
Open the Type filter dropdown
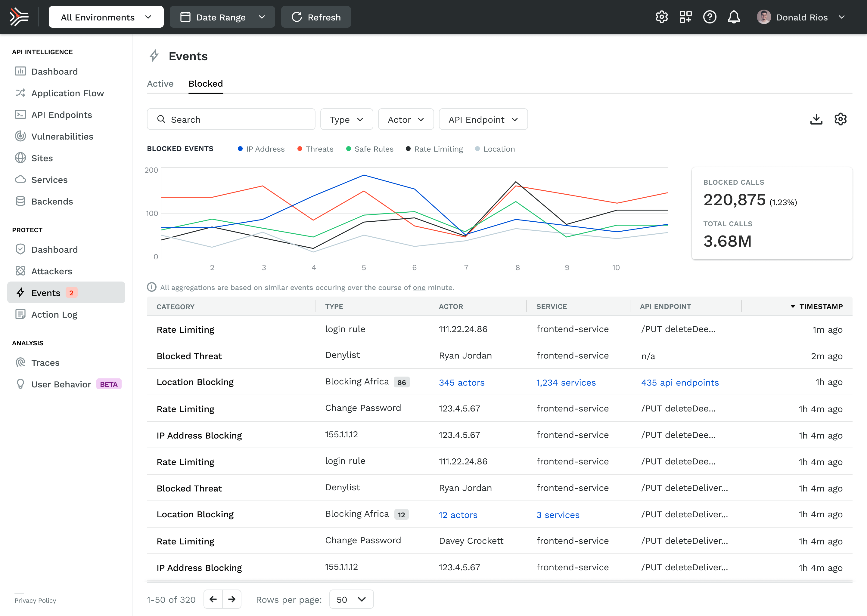coord(346,119)
